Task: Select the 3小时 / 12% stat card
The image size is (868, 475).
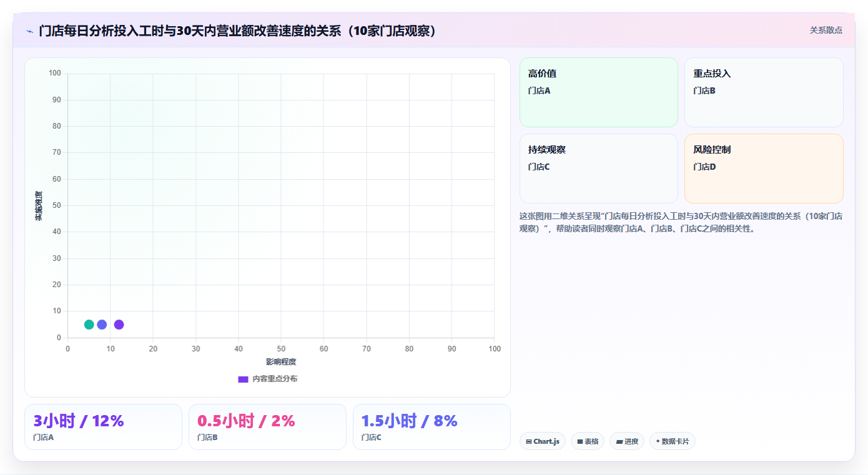Action: pos(103,427)
